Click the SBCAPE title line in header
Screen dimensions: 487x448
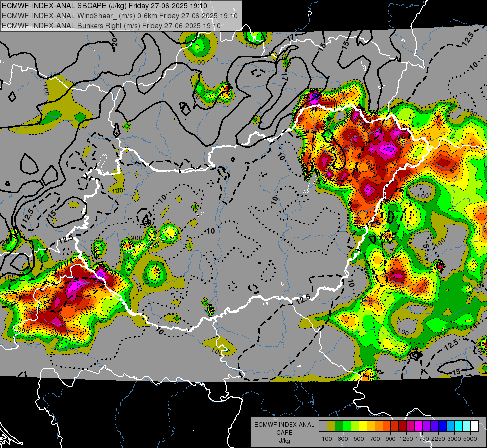(104, 6)
